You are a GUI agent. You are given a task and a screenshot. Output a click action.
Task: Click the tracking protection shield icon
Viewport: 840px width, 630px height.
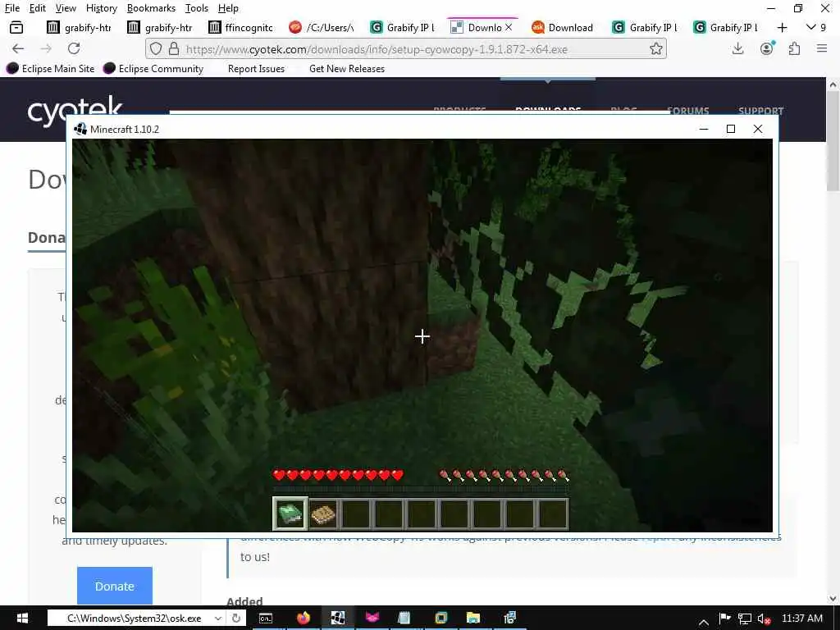pos(156,48)
